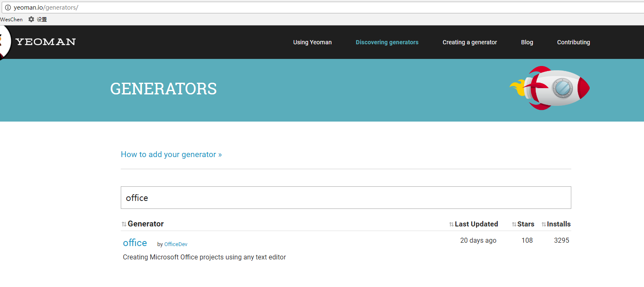Click the 108 stars value
This screenshot has width=644, height=287.
pyautogui.click(x=527, y=240)
